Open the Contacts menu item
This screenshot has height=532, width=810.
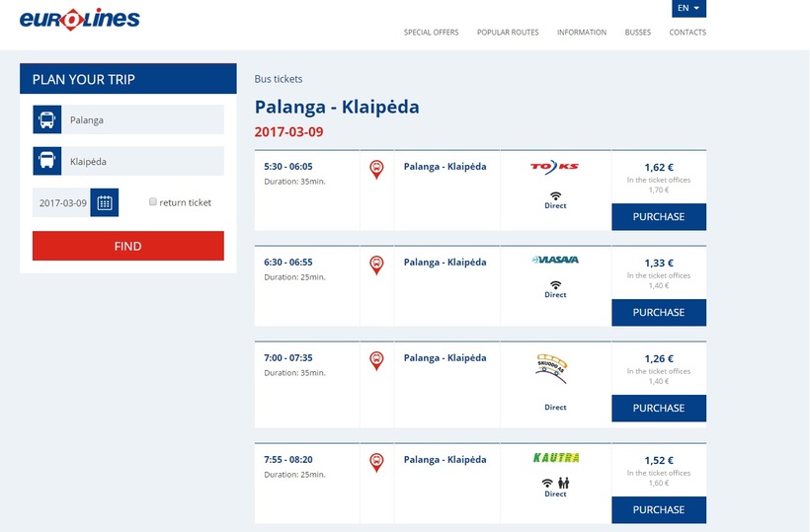click(688, 33)
